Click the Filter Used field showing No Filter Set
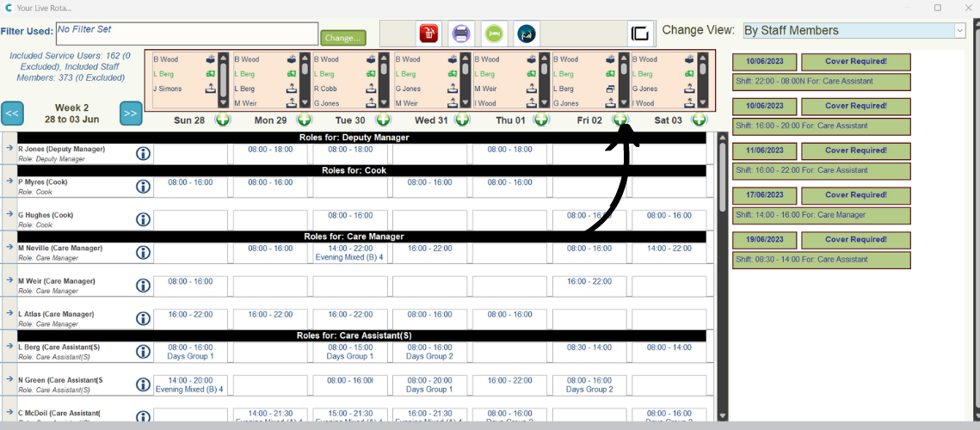The height and width of the screenshot is (430, 980). pos(188,34)
